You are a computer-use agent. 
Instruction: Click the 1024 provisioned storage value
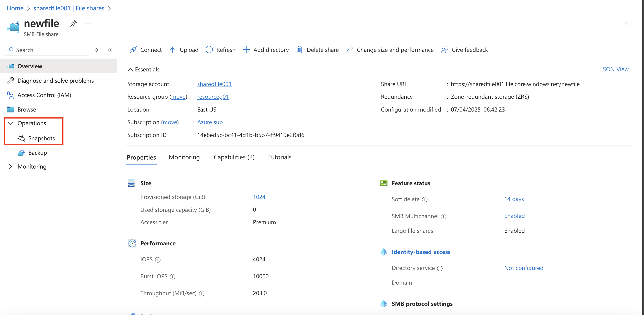259,197
